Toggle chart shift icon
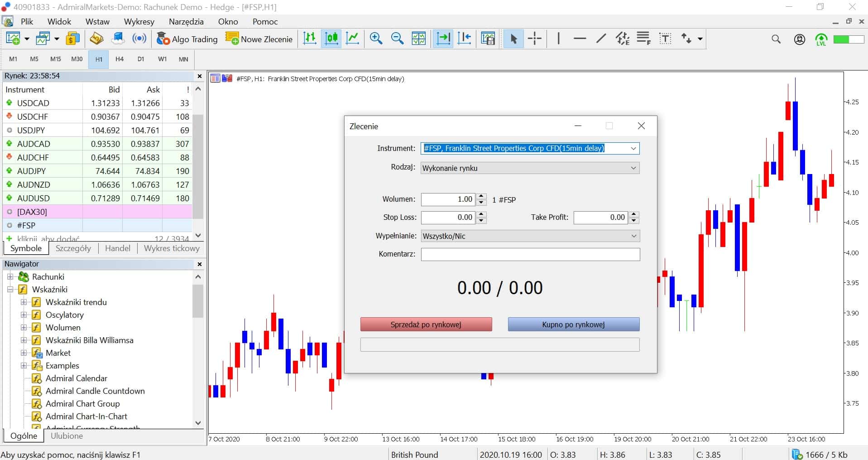 (464, 39)
